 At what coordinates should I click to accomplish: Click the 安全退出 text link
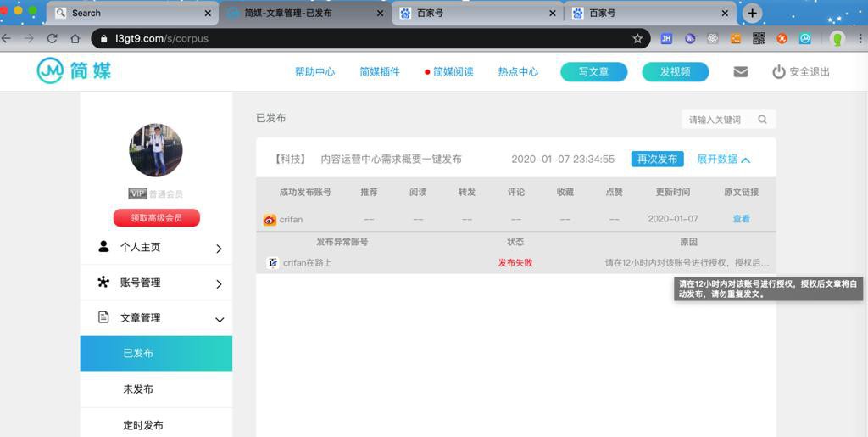pyautogui.click(x=810, y=72)
